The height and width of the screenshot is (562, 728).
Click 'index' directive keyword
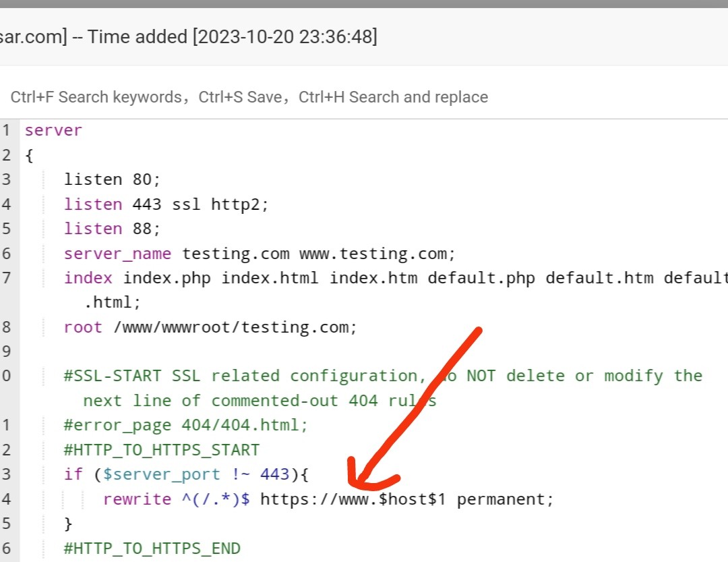[88, 278]
